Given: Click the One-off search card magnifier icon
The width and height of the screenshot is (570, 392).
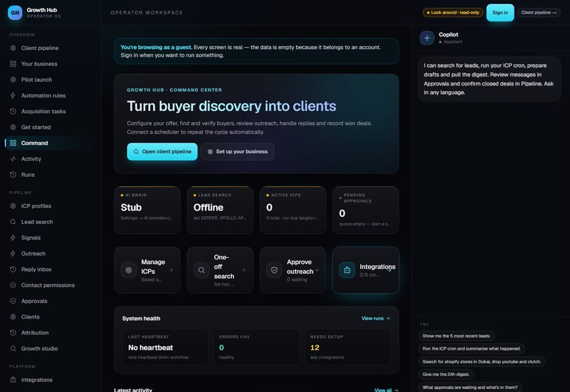Looking at the screenshot, I should coord(201,270).
